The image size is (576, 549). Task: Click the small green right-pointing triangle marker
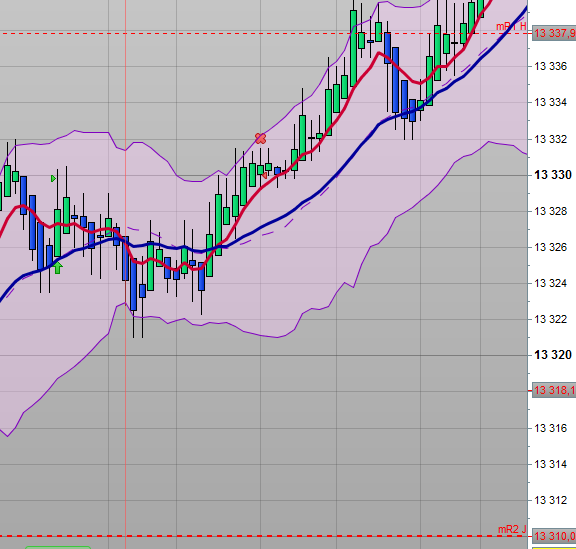coord(53,179)
